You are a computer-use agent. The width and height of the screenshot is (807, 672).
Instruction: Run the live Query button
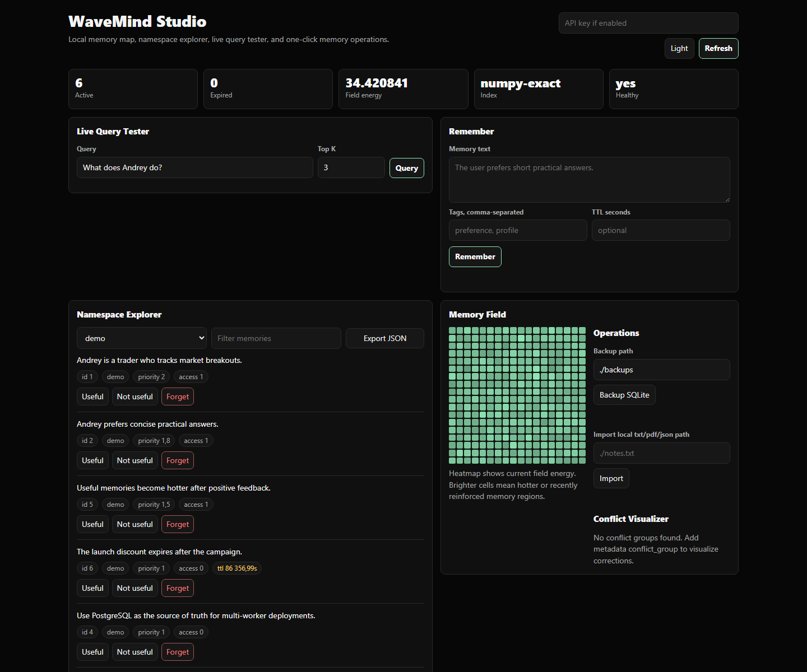pyautogui.click(x=406, y=168)
